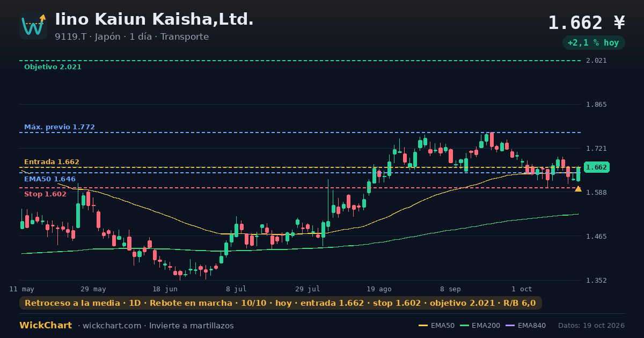Click the 1.662 ¥ price at top right
Viewport: 644px width, 338px height.
click(587, 23)
